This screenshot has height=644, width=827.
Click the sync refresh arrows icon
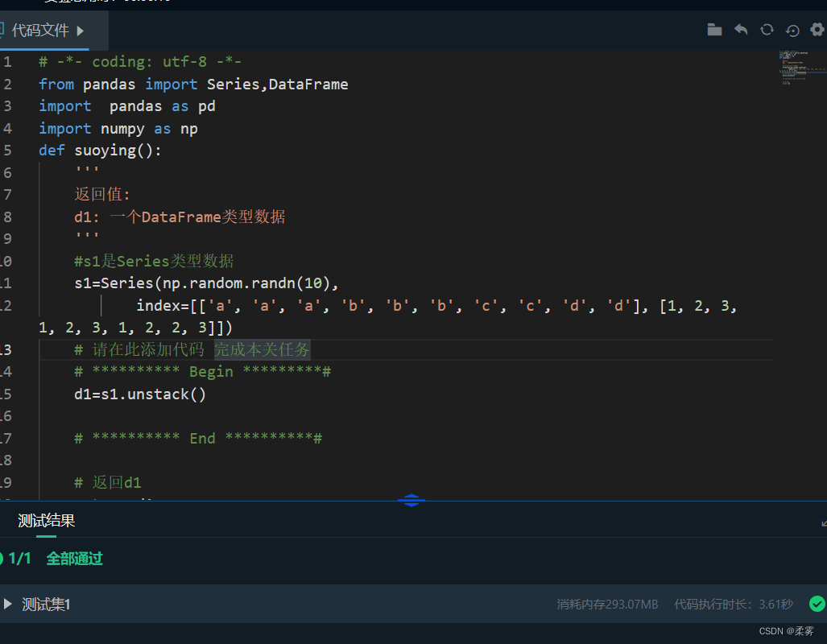coord(767,30)
